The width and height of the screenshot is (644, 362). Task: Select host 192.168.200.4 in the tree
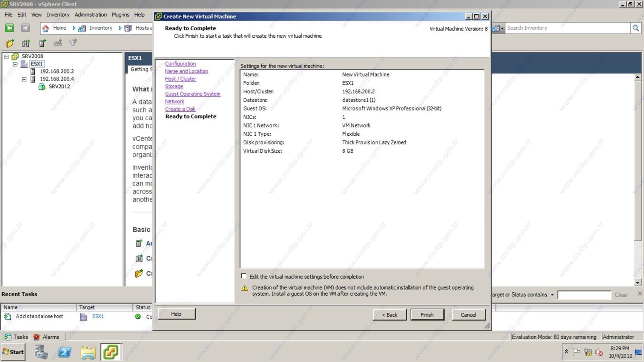tap(57, 79)
